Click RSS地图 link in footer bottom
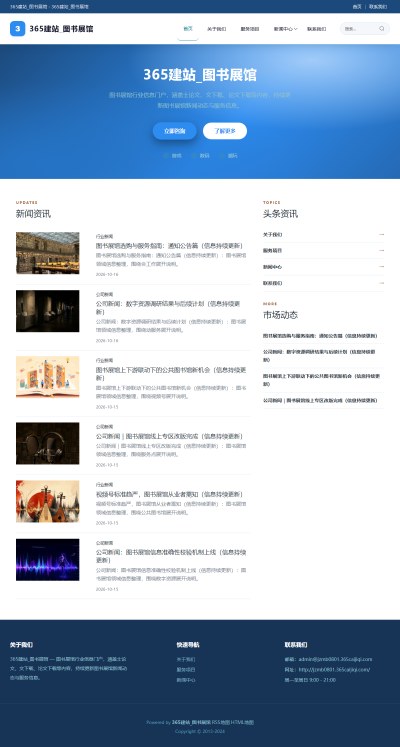 pos(221,722)
